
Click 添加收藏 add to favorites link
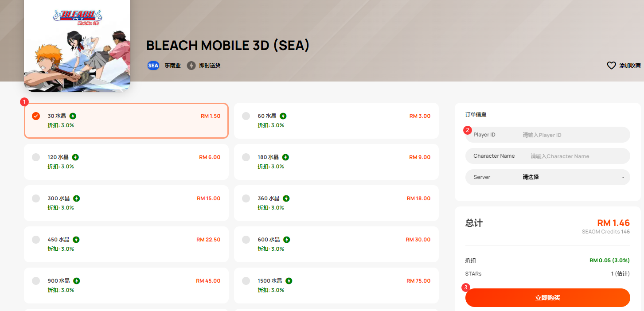(630, 66)
